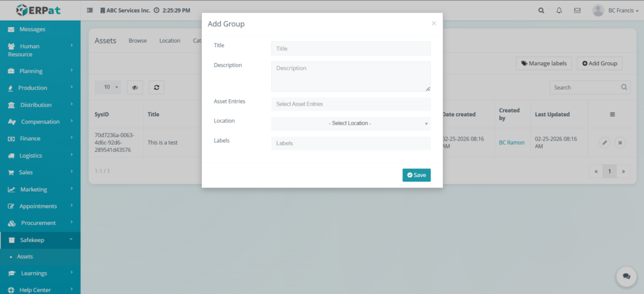Click the Human Resource people icon
This screenshot has height=294, width=644.
(x=11, y=46)
